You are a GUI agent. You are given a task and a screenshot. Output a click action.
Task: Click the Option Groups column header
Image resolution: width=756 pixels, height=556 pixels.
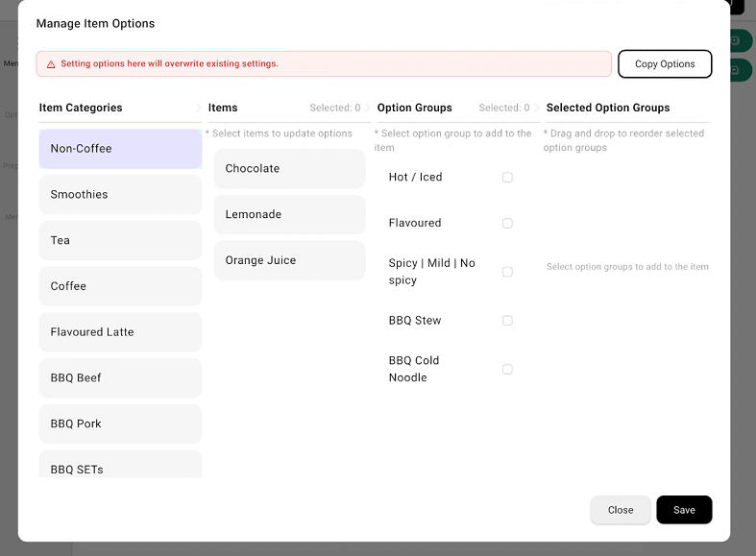coord(415,108)
